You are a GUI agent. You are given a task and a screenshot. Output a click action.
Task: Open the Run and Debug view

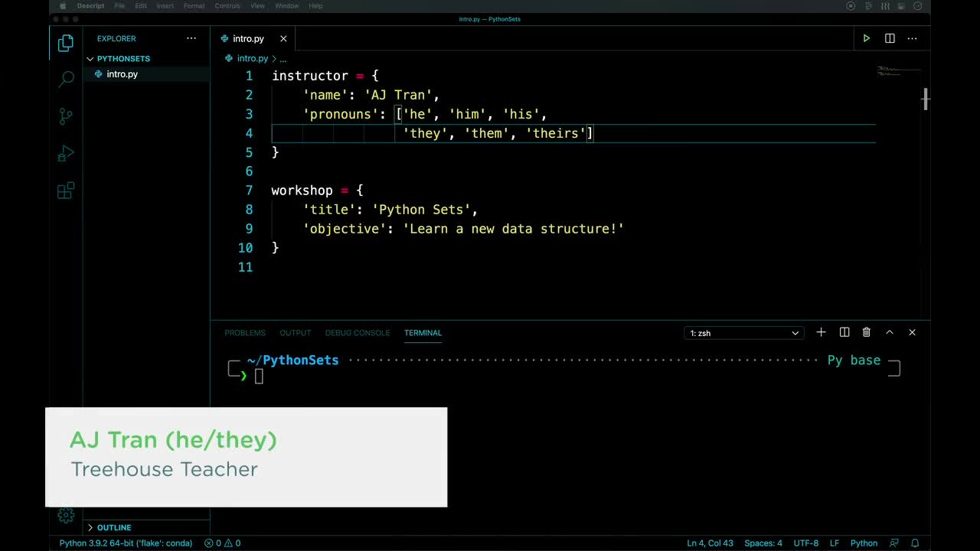click(x=66, y=153)
